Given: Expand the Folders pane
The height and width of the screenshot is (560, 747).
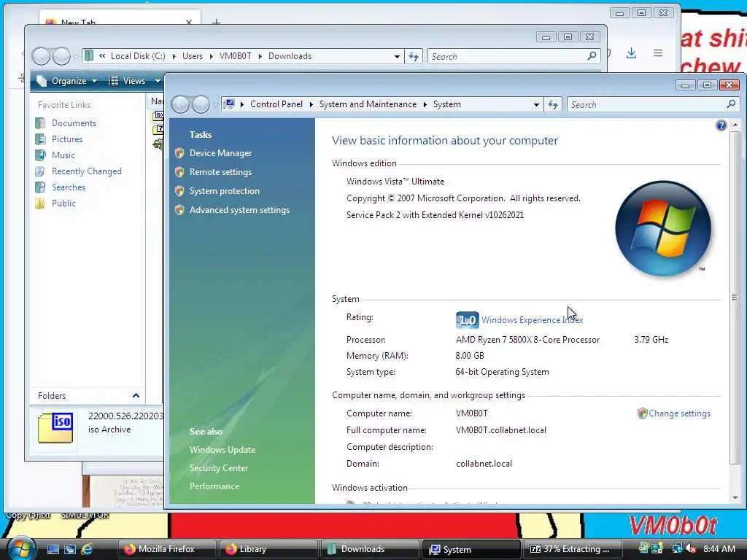Looking at the screenshot, I should pyautogui.click(x=136, y=396).
